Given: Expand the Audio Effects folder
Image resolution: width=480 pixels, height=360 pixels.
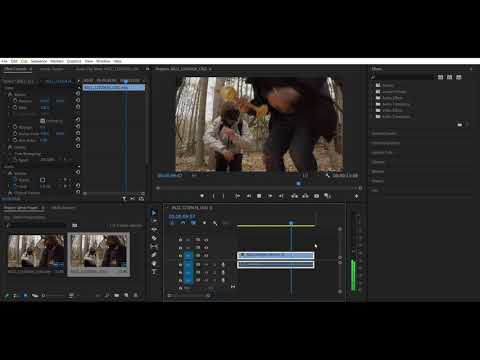Looking at the screenshot, I should (373, 98).
